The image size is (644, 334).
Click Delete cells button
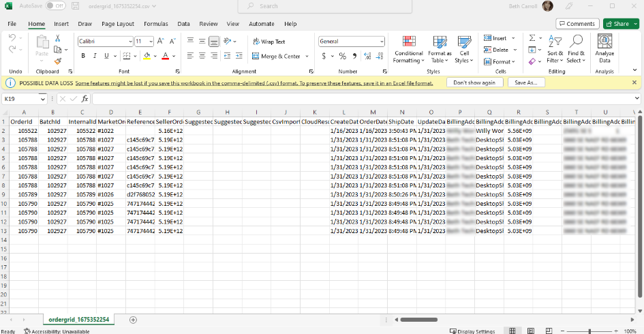(496, 50)
